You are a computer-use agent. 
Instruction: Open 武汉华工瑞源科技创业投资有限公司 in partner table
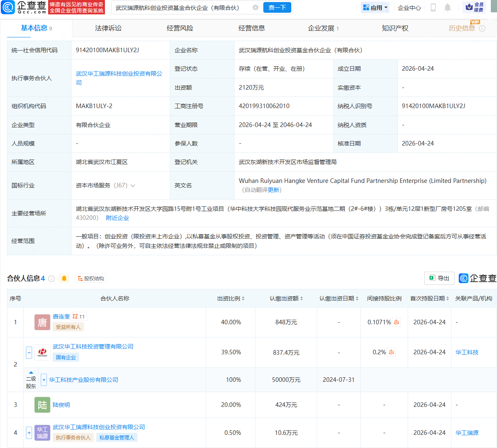tap(99, 427)
